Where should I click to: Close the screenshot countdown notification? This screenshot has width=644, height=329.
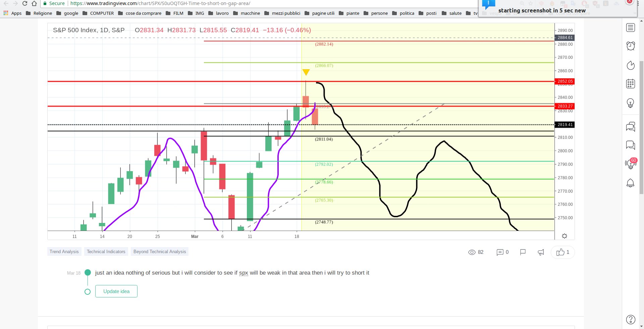pos(629,1)
